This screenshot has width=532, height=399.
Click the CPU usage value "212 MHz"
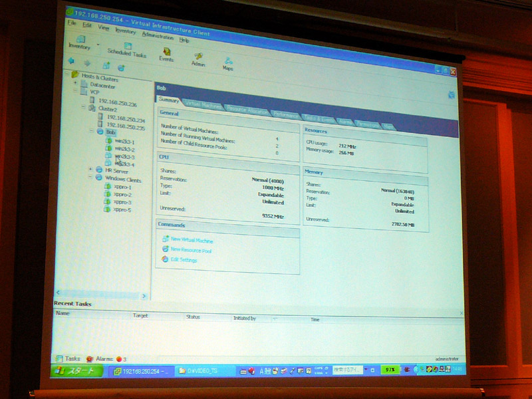(347, 146)
